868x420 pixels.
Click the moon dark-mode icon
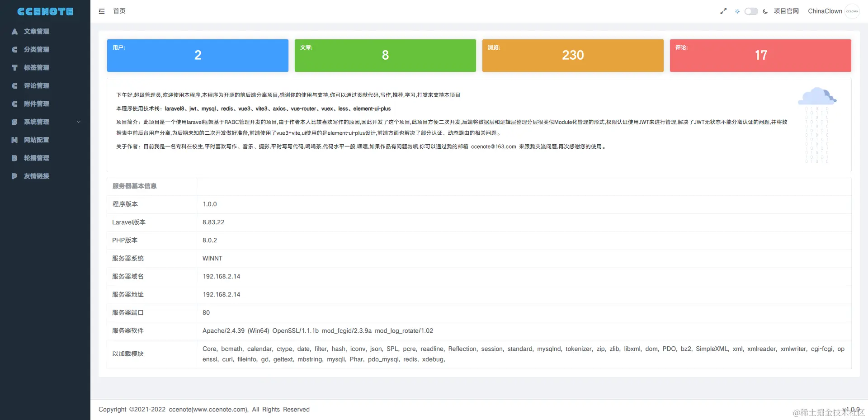point(765,11)
